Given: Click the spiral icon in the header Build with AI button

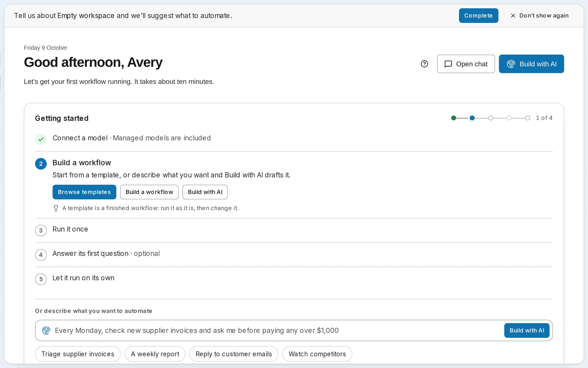Looking at the screenshot, I should pos(511,64).
